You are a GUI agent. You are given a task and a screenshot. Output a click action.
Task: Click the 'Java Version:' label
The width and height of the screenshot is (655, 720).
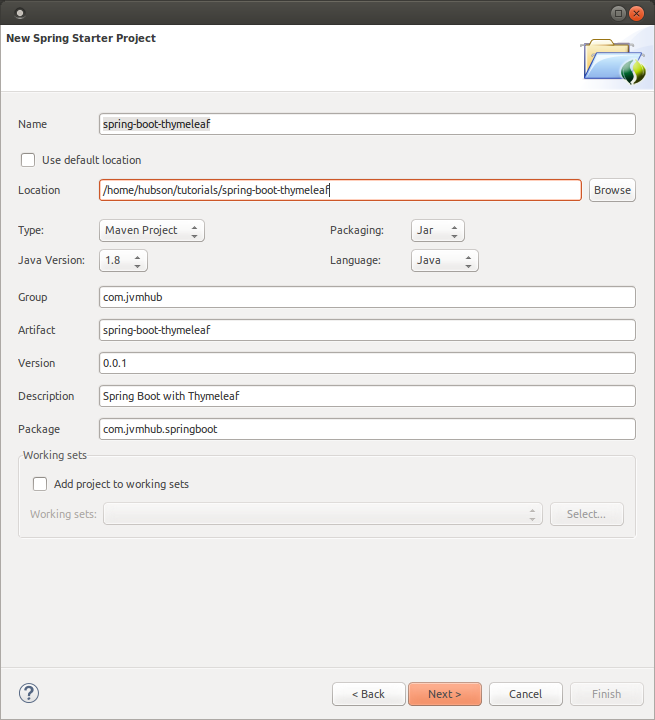click(51, 260)
